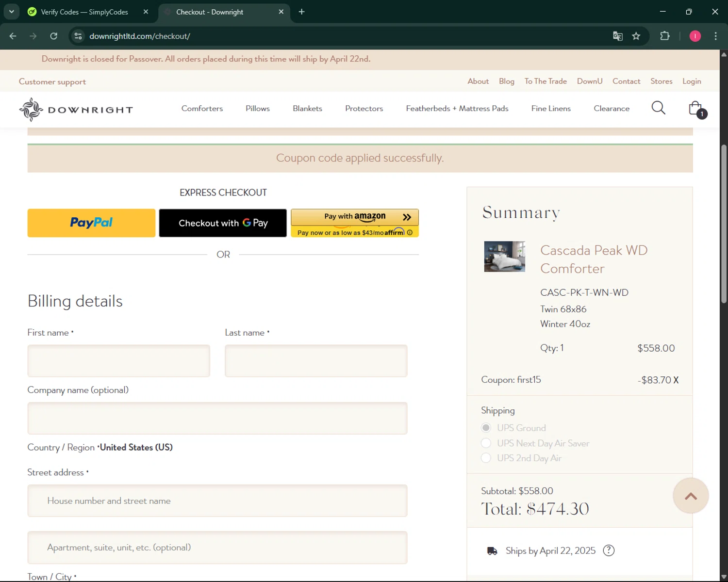Click the Downright logo

tap(76, 110)
